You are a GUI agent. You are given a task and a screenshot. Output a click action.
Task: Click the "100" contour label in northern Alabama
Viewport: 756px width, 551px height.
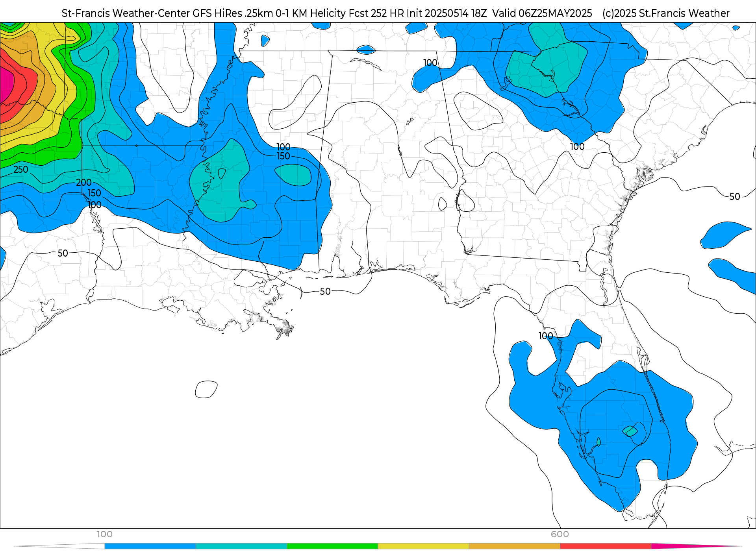click(430, 63)
